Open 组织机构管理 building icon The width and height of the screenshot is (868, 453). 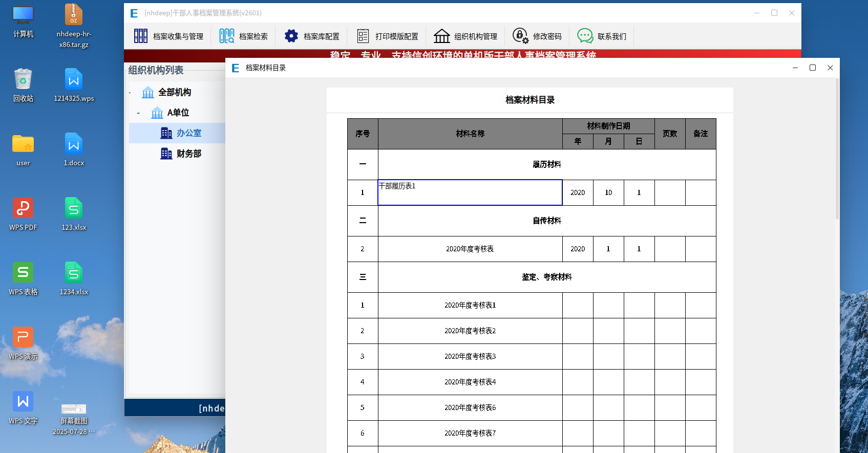(442, 36)
